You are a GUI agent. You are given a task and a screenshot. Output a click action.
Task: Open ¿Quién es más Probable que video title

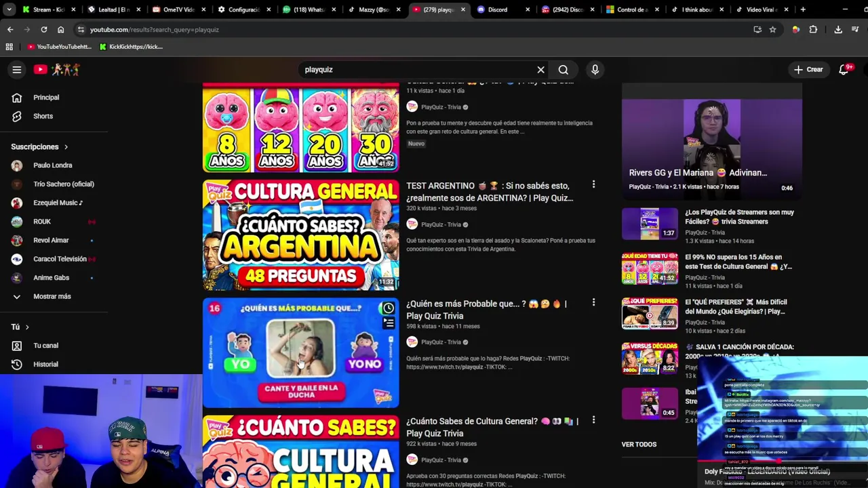point(486,310)
